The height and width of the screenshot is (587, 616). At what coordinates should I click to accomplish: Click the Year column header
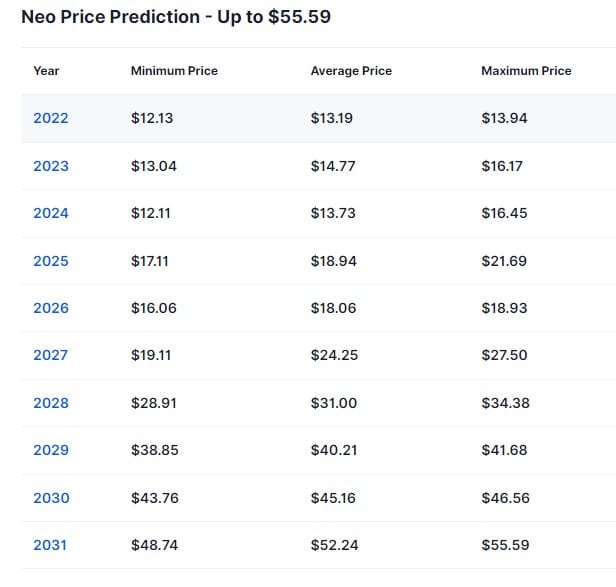coord(46,71)
